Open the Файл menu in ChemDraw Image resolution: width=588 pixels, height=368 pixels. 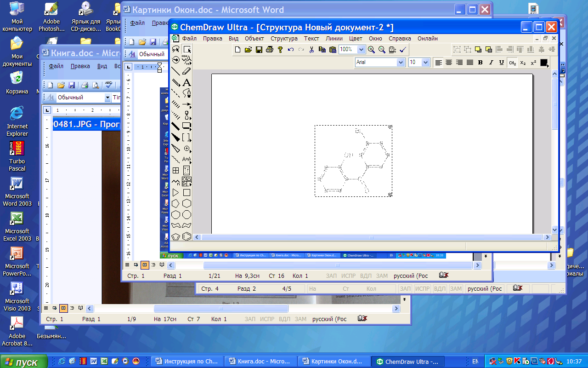189,39
